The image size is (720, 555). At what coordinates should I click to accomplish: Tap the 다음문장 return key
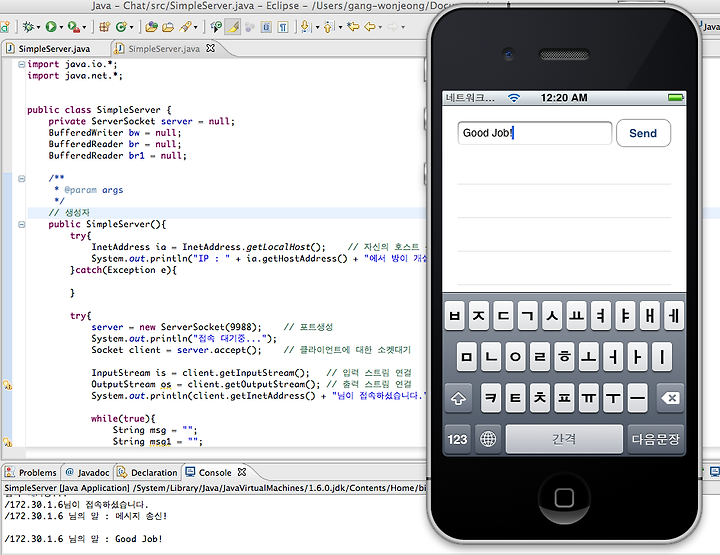click(x=656, y=439)
